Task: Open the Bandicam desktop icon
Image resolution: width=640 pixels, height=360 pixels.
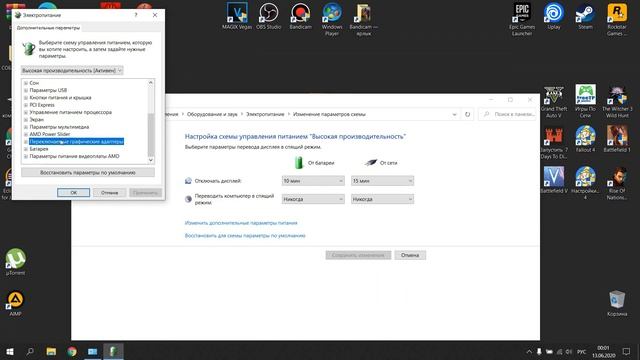Action: click(x=300, y=16)
